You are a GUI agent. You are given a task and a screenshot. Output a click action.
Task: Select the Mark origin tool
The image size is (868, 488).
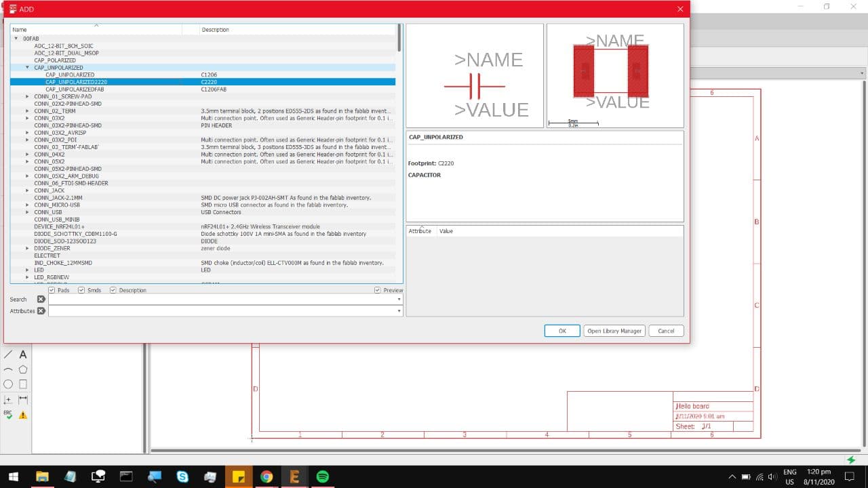coord(8,400)
